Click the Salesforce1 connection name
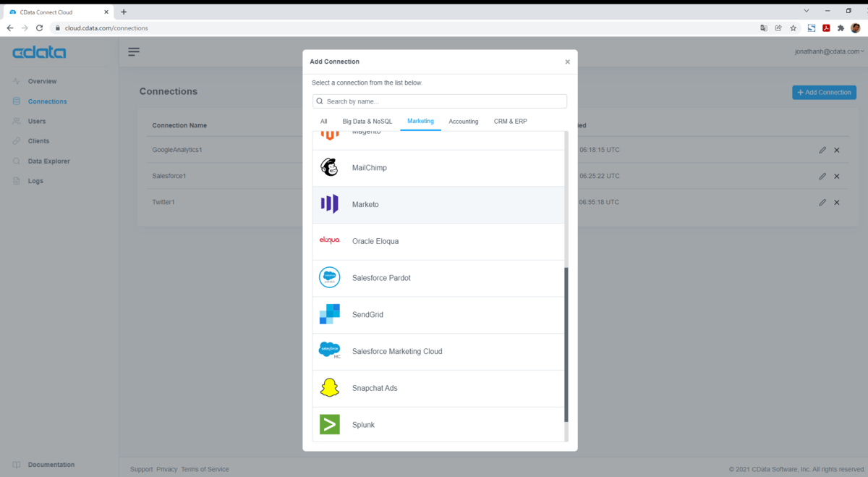Image resolution: width=868 pixels, height=477 pixels. pyautogui.click(x=169, y=176)
